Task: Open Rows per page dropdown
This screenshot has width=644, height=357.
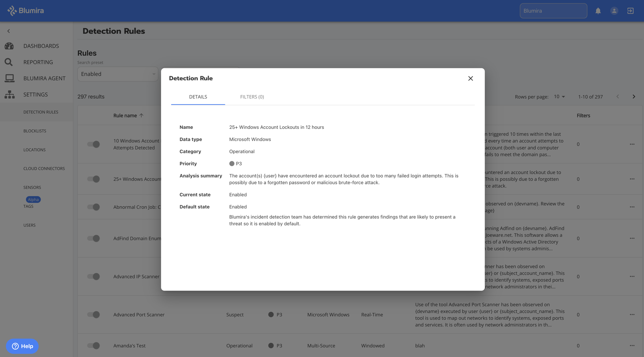Action: [559, 97]
